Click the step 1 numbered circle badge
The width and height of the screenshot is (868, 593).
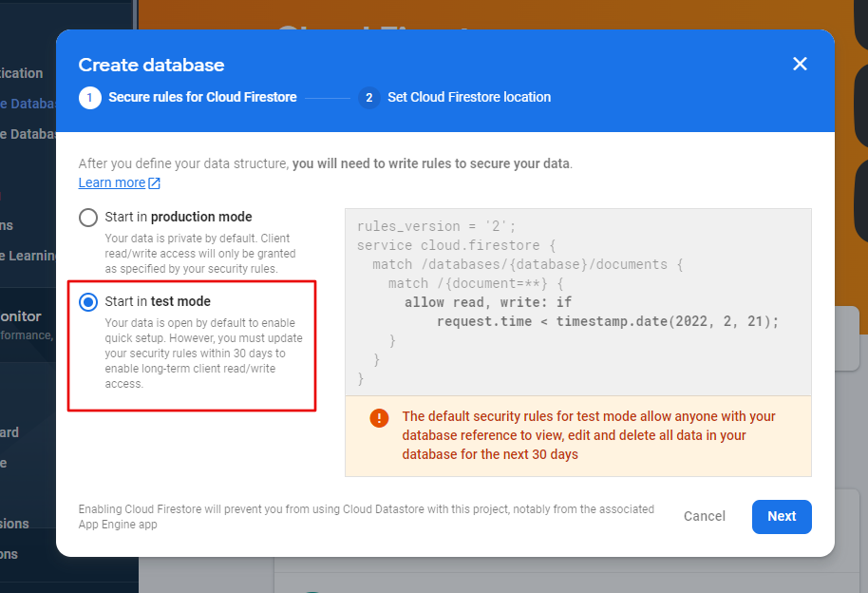tap(90, 97)
